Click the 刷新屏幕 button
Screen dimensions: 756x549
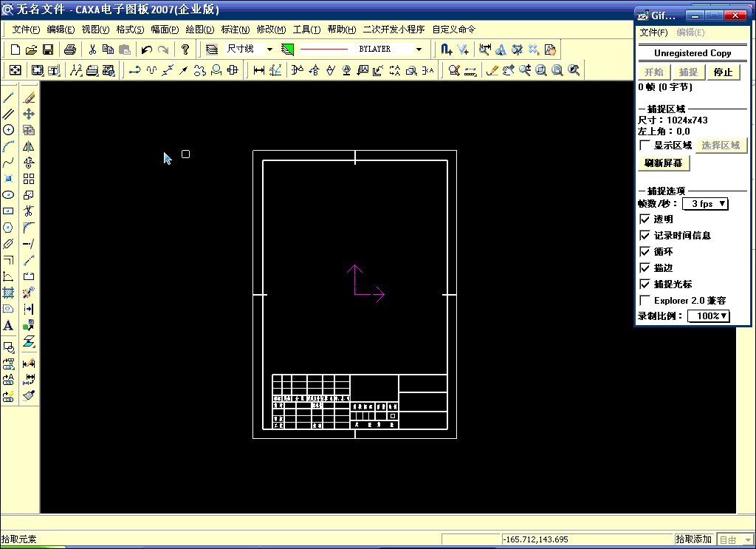[x=664, y=163]
